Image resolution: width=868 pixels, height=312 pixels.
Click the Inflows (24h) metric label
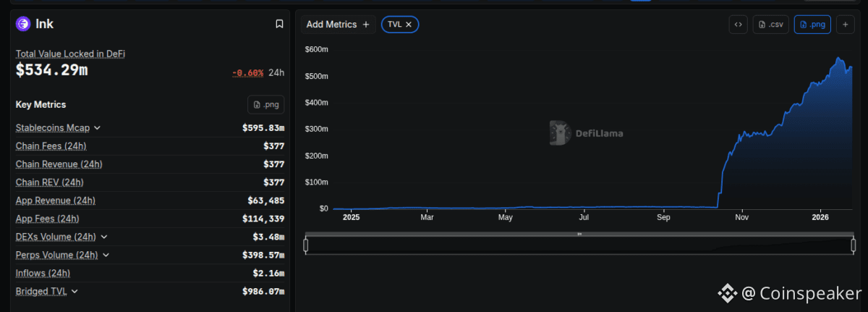[x=43, y=273]
